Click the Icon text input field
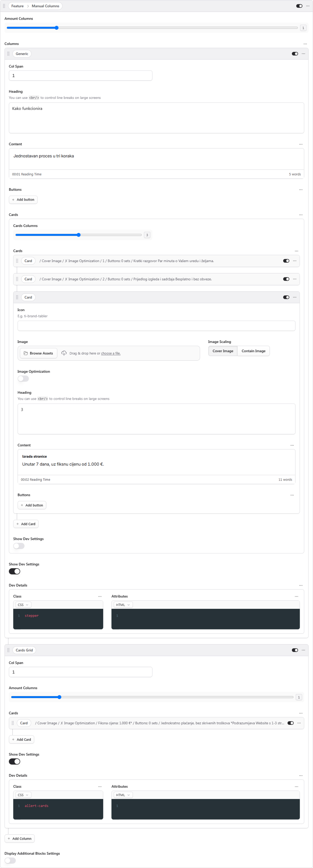 (156, 326)
